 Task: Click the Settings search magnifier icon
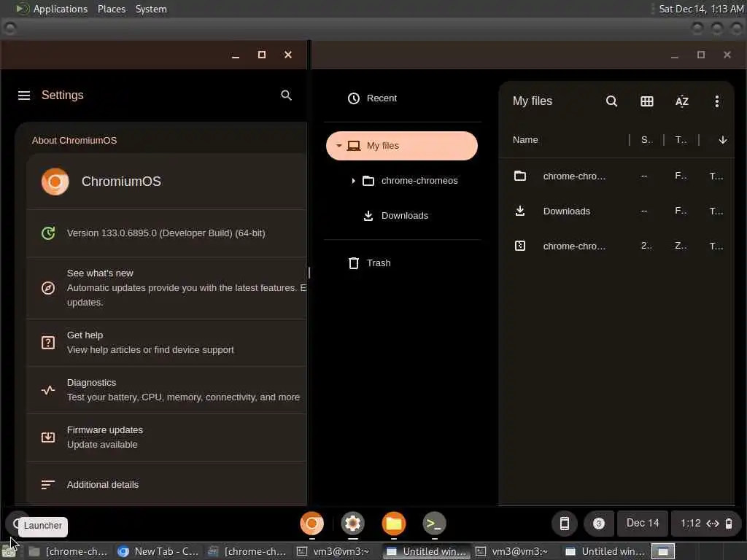pos(286,96)
